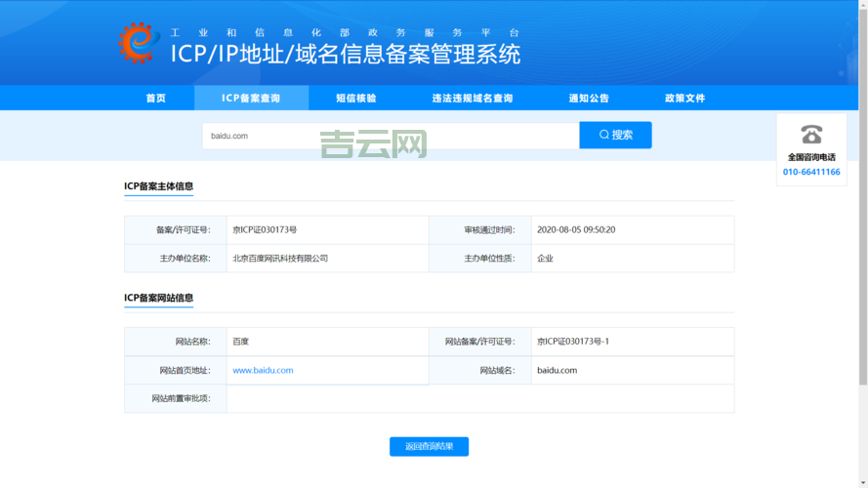Select the organizer type value 企业
This screenshot has width=868, height=488.
(x=545, y=259)
